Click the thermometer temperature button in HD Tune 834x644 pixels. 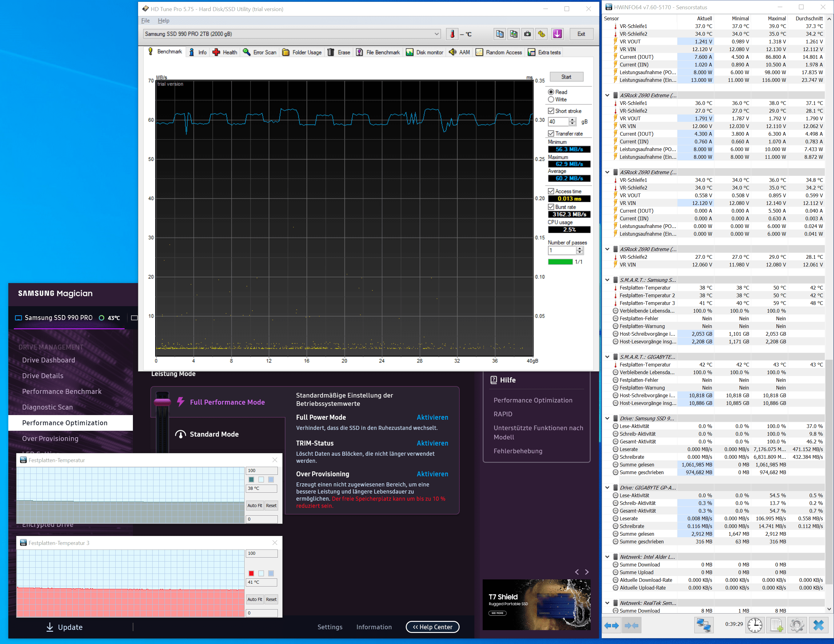click(452, 34)
